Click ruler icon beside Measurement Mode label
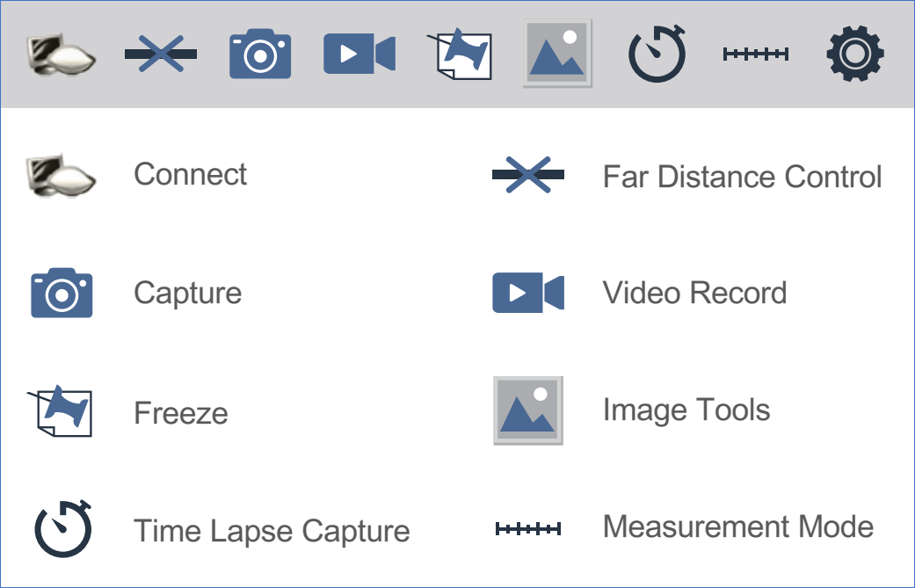Image resolution: width=915 pixels, height=588 pixels. (527, 528)
